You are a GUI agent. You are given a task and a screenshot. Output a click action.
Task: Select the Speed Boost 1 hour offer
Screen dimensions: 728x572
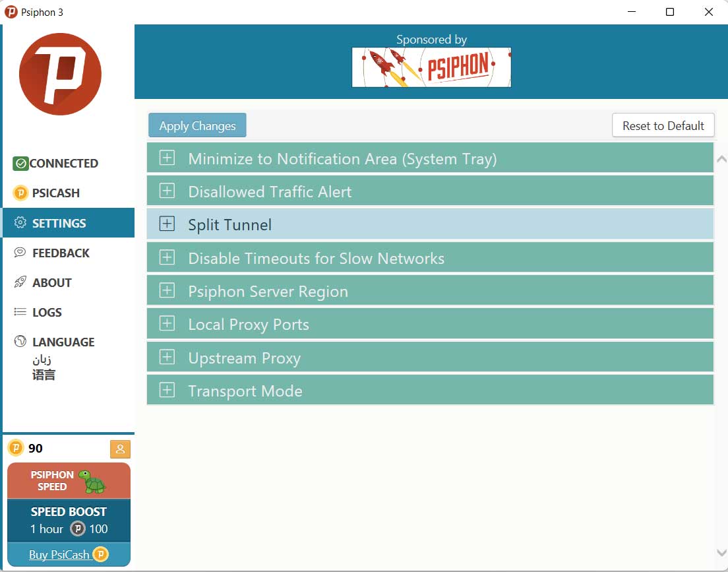point(69,520)
